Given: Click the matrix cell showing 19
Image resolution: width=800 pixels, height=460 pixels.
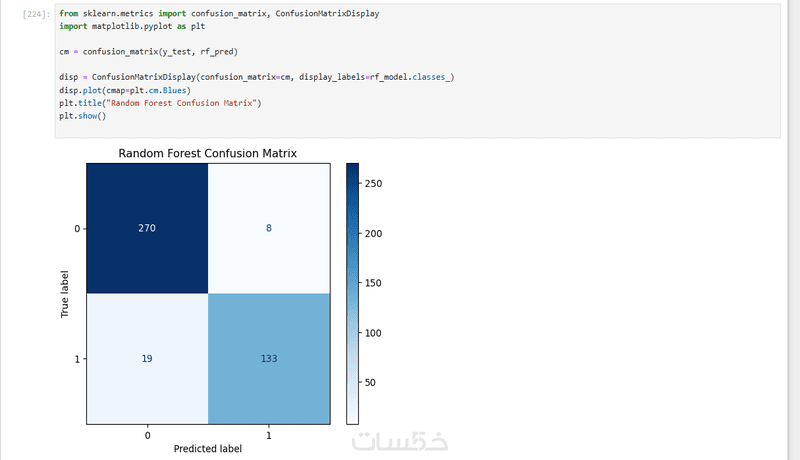Looking at the screenshot, I should point(147,359).
